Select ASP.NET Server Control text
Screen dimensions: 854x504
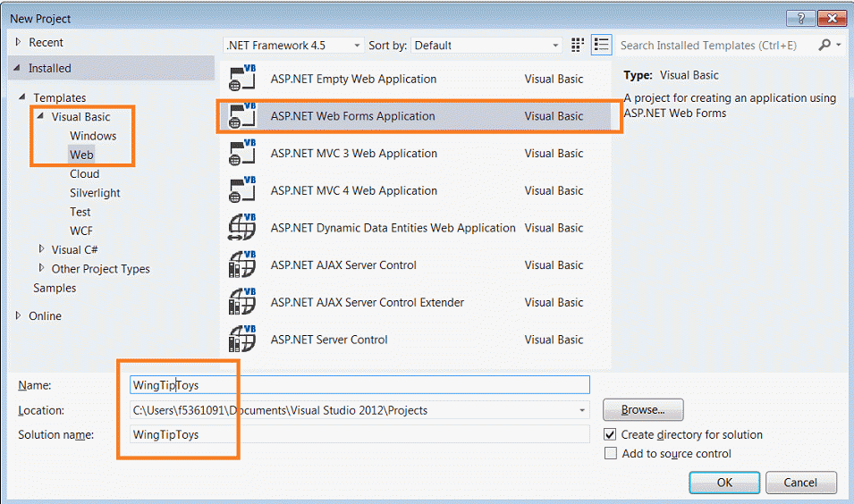[329, 340]
